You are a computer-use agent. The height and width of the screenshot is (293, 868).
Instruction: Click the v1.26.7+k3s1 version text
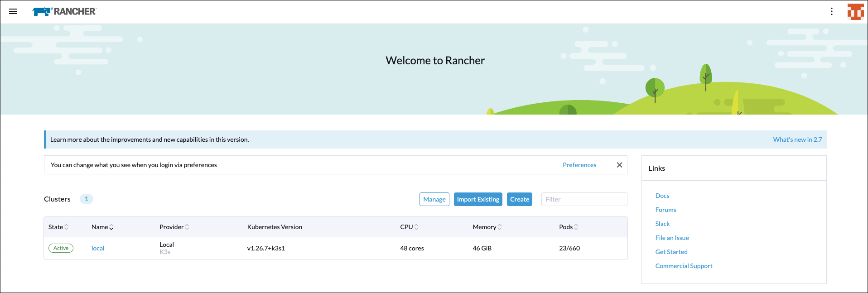(266, 248)
